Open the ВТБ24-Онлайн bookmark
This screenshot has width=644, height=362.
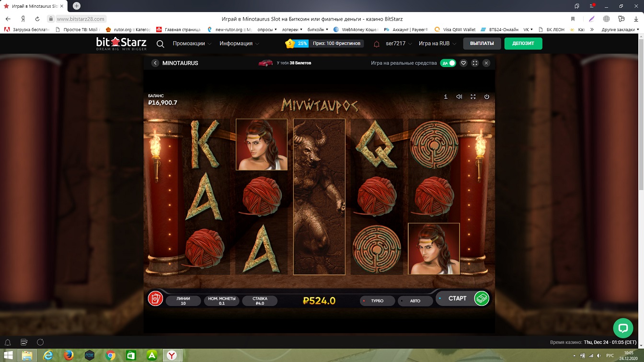point(499,30)
